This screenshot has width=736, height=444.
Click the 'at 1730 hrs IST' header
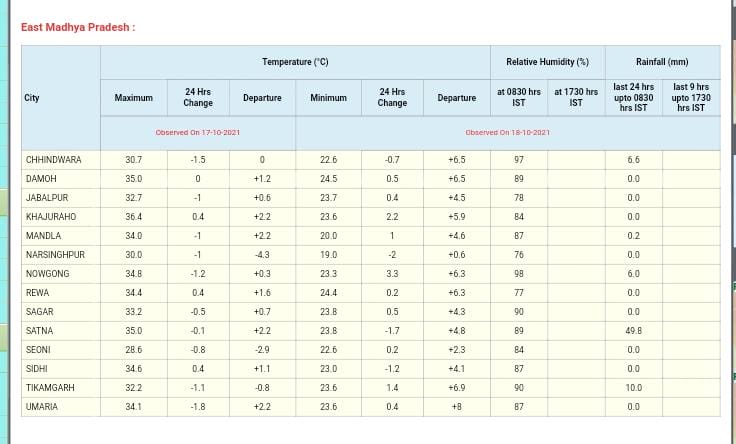576,97
